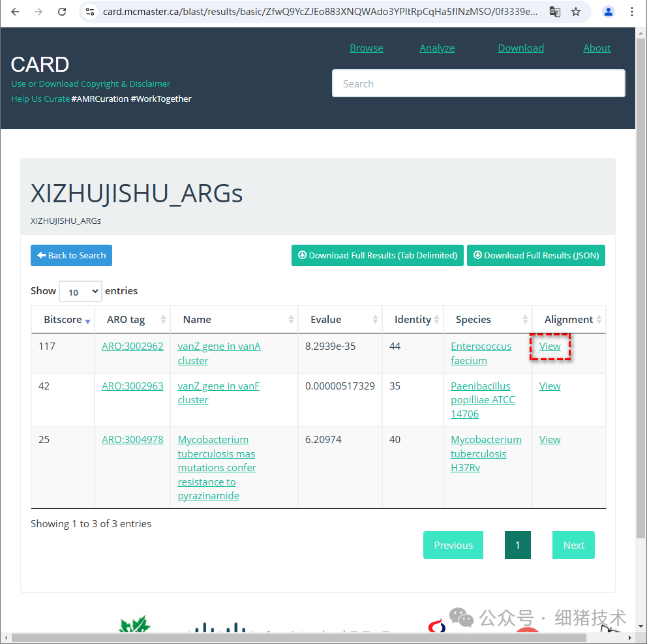Navigate back with the browser back arrow
The height and width of the screenshot is (644, 647).
coord(14,12)
